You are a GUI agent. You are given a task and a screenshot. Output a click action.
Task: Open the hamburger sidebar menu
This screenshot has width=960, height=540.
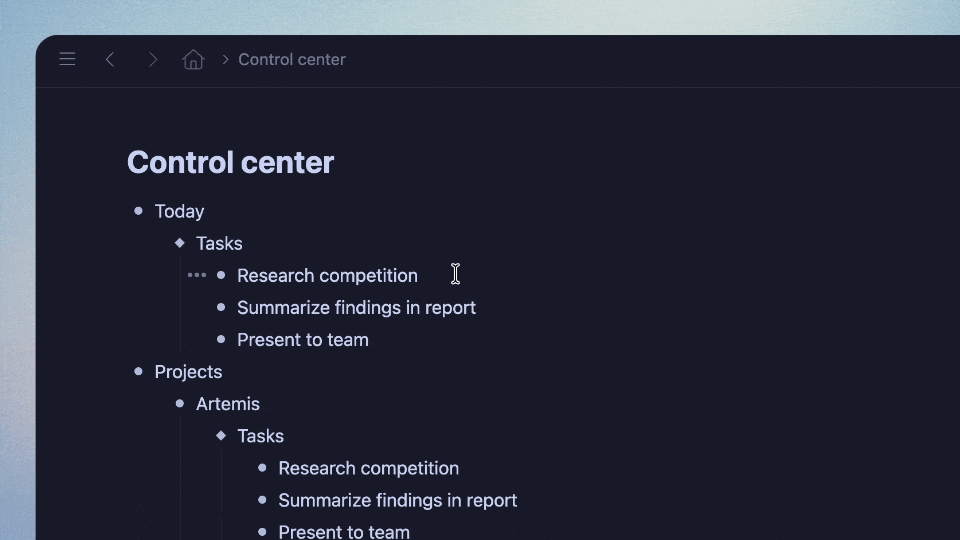point(67,59)
